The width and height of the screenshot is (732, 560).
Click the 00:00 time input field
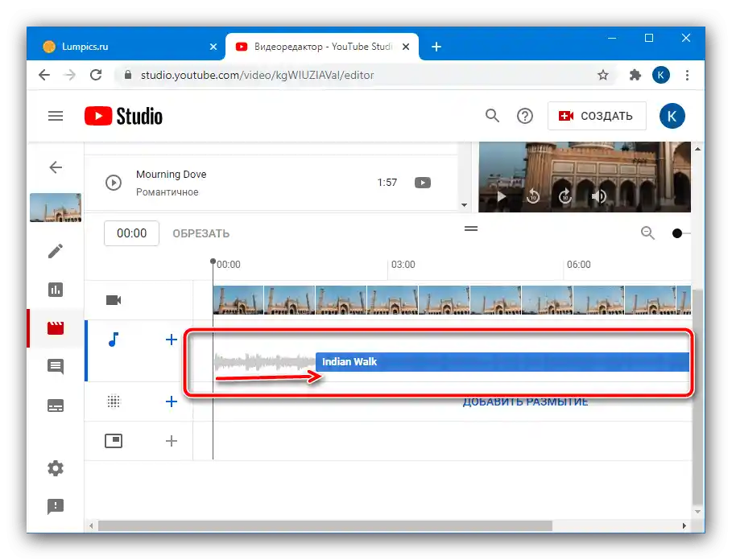point(131,233)
